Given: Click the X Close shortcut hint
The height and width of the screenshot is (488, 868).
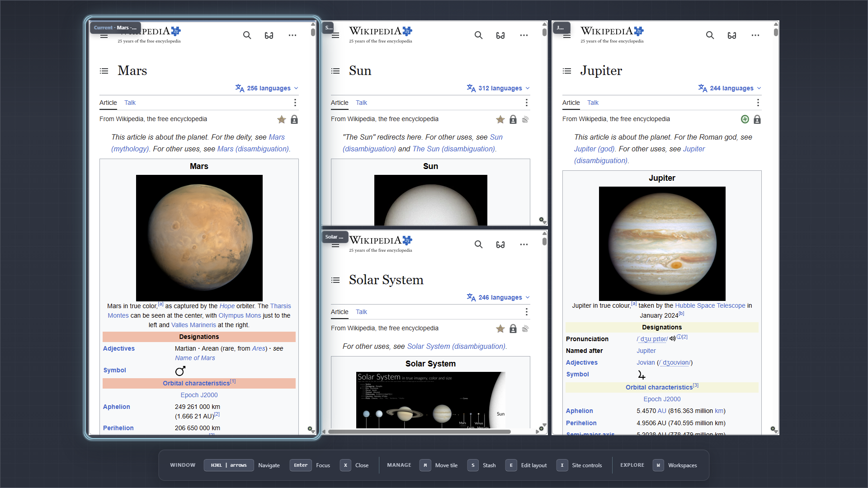Looking at the screenshot, I should (x=354, y=465).
